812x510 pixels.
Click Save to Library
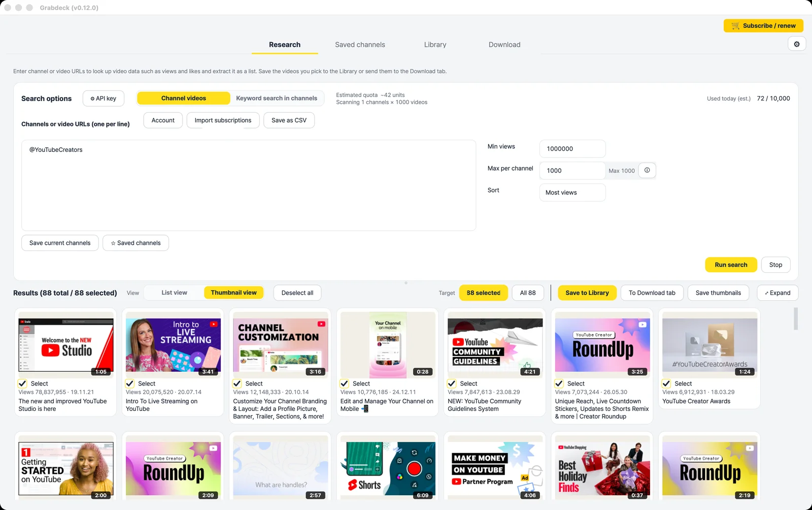click(x=587, y=293)
